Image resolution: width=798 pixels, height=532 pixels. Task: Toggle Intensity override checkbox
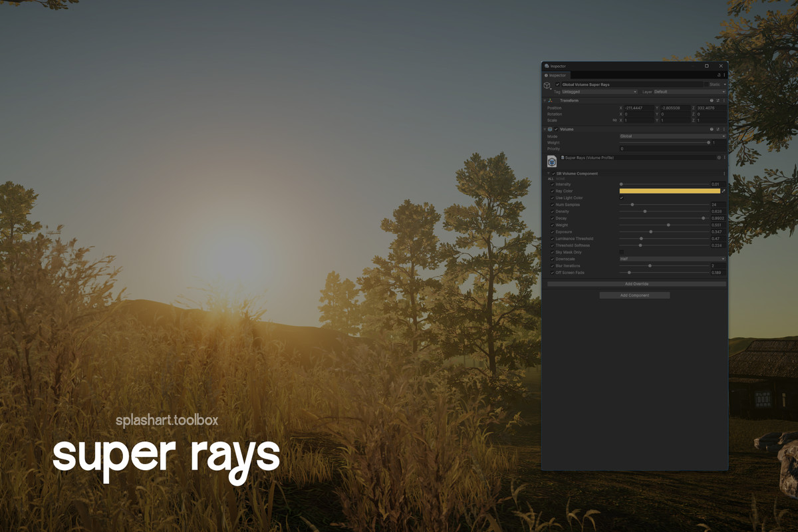552,184
